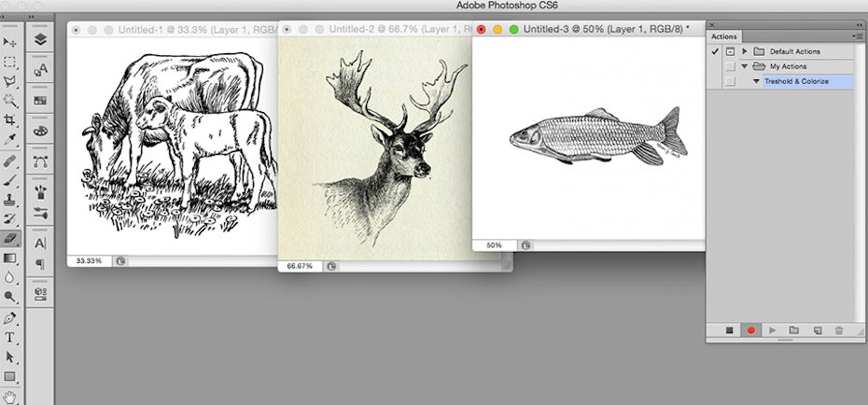Stop recording with the stop button
Image resolution: width=868 pixels, height=405 pixels.
[x=730, y=330]
